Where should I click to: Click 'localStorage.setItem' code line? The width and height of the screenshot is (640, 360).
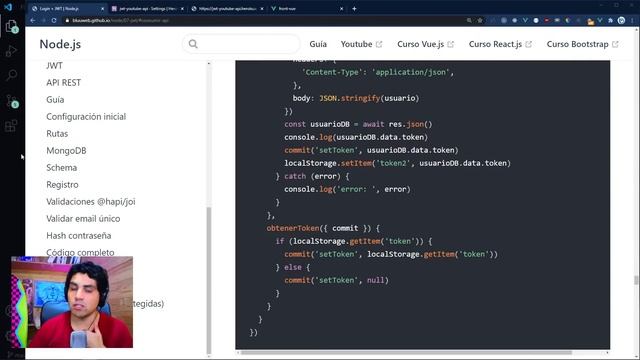[397, 163]
